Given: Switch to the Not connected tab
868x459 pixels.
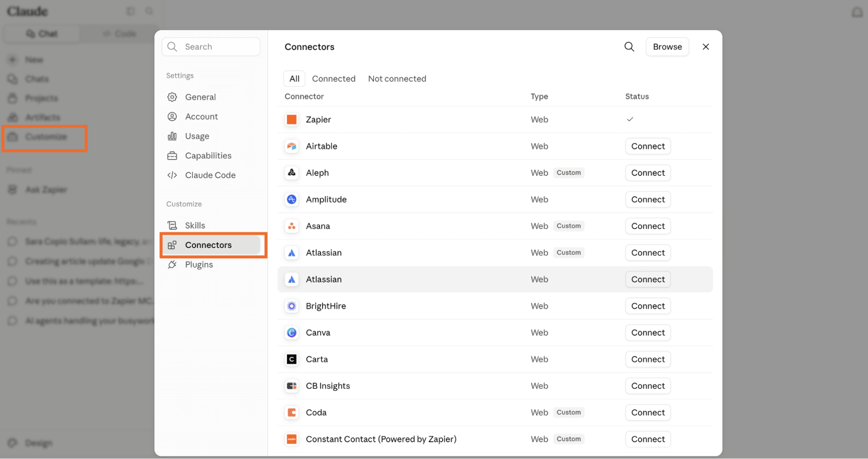Looking at the screenshot, I should click(397, 79).
